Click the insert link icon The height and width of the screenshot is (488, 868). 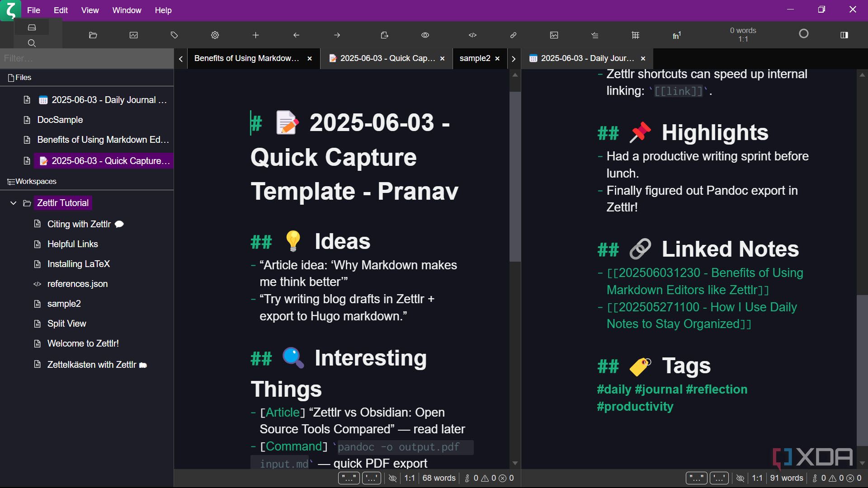coord(513,35)
